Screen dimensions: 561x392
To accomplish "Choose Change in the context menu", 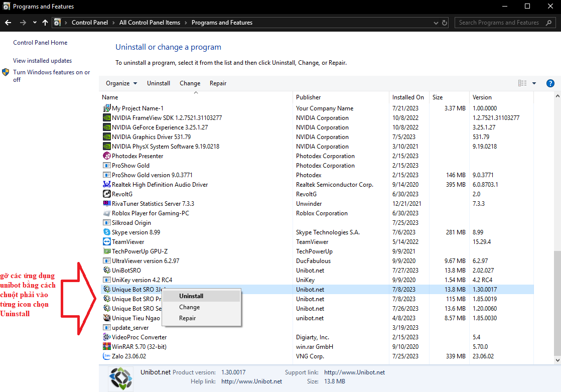I will (201, 307).
